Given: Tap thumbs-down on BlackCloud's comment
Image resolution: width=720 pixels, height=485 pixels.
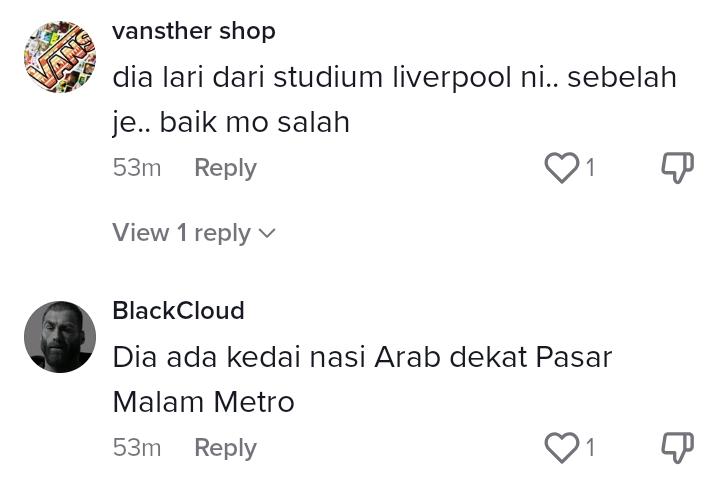Looking at the screenshot, I should click(x=677, y=447).
